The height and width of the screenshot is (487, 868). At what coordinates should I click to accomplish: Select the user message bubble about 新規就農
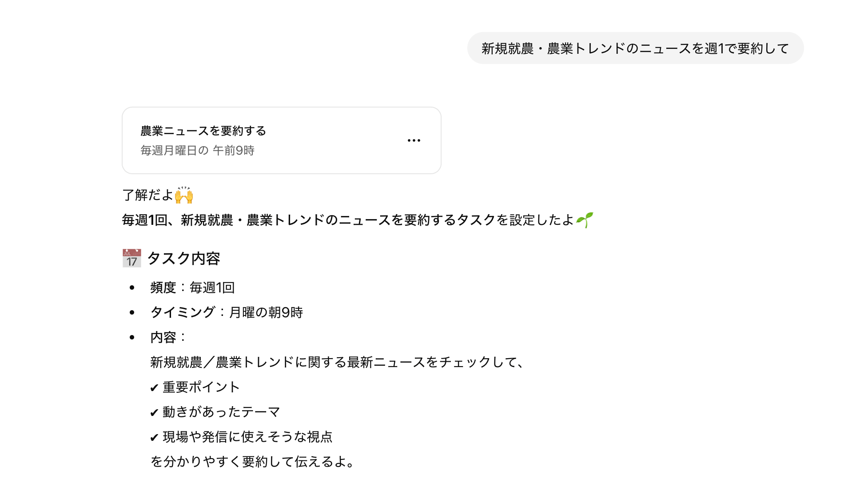pos(635,48)
